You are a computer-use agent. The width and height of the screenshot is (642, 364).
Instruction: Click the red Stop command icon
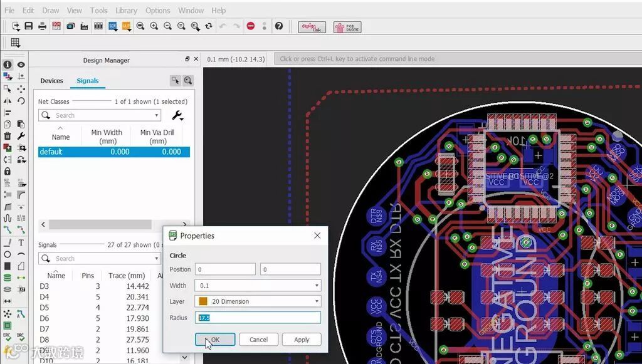251,26
